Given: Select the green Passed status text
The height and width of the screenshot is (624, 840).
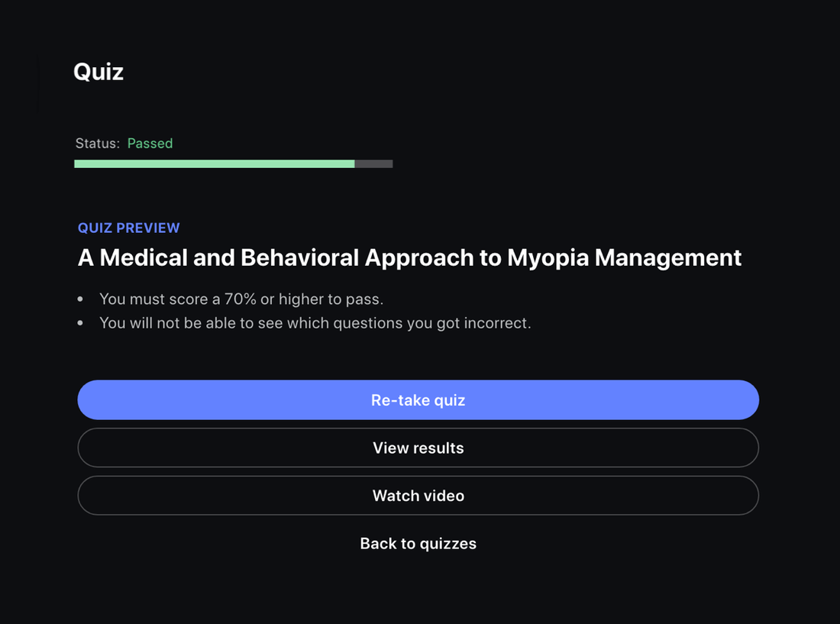Looking at the screenshot, I should tap(150, 144).
